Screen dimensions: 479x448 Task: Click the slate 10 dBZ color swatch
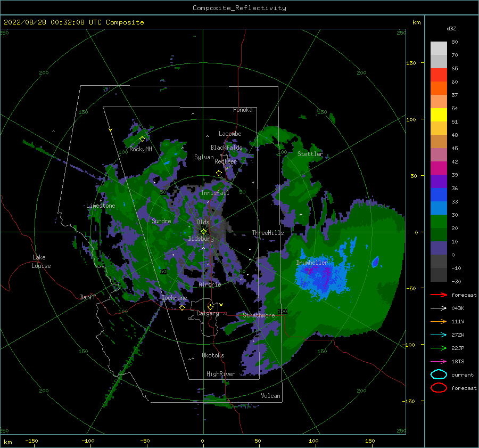(439, 248)
